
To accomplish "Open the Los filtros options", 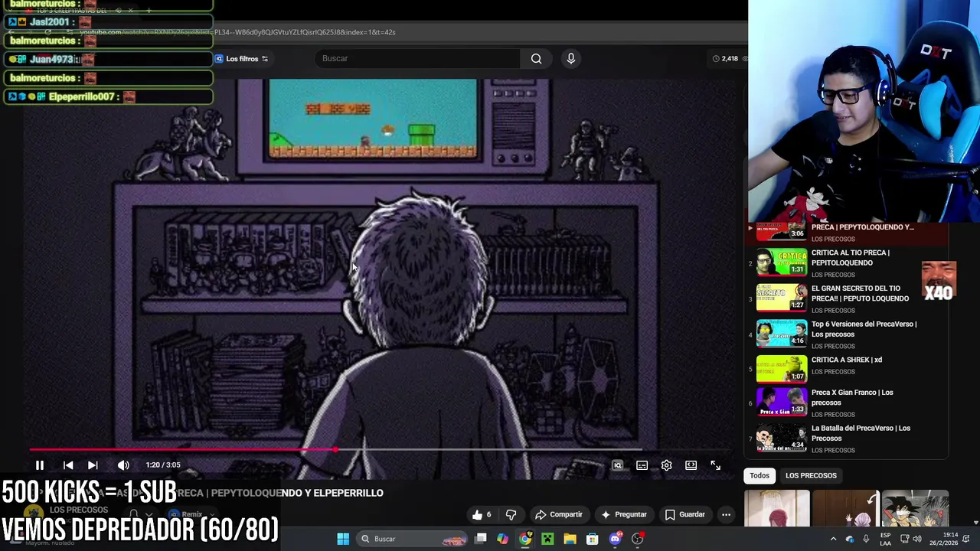I will coord(241,59).
